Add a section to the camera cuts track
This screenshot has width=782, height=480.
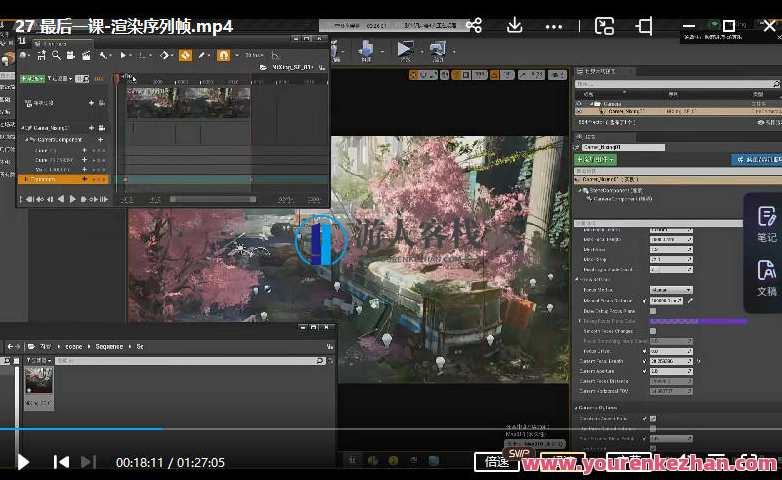tap(91, 103)
